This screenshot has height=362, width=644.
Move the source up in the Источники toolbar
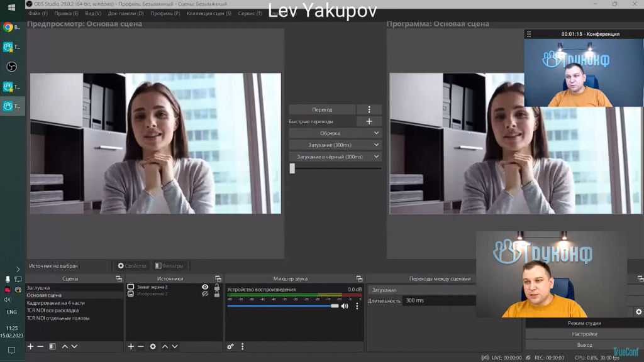point(165,346)
